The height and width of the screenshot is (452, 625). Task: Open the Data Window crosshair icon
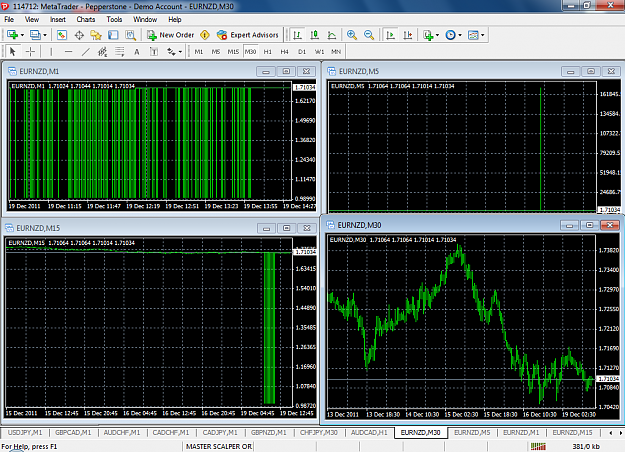click(79, 35)
